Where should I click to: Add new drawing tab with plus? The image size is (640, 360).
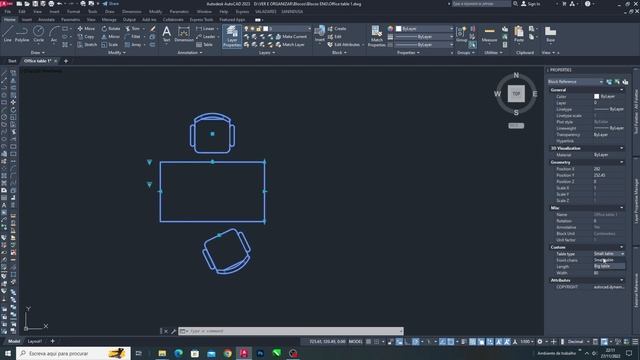coord(66,61)
